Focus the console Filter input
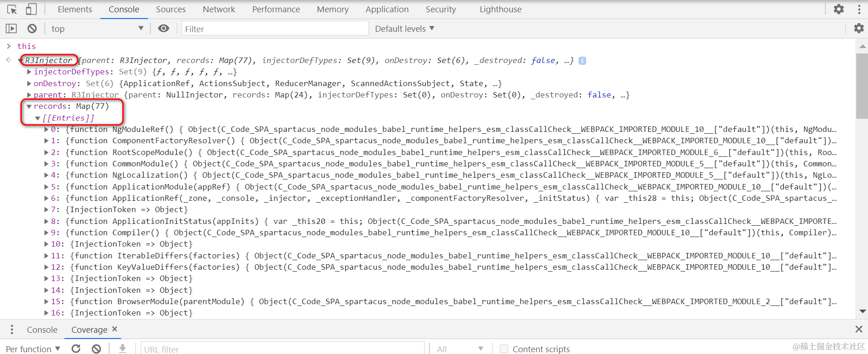Image resolution: width=868 pixels, height=354 pixels. [275, 29]
